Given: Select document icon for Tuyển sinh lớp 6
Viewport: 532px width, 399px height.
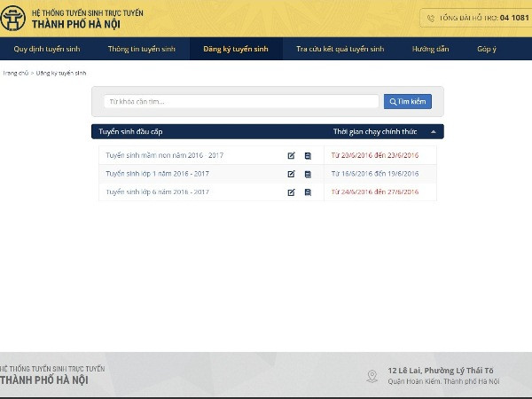Looking at the screenshot, I should tap(308, 192).
